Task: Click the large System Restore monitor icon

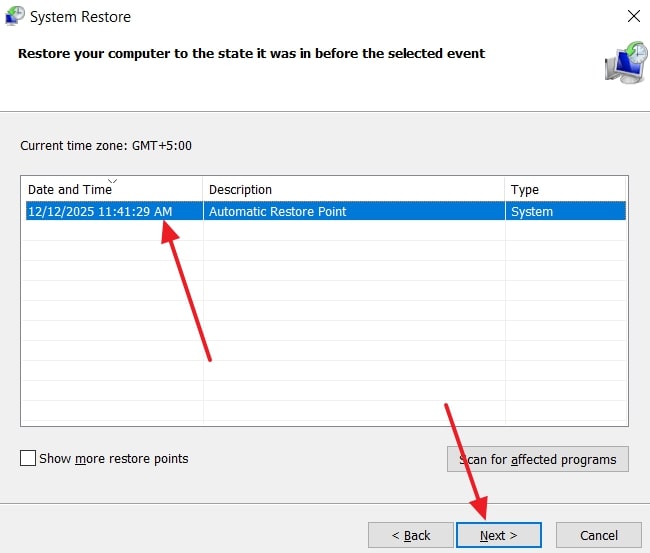Action: point(626,62)
